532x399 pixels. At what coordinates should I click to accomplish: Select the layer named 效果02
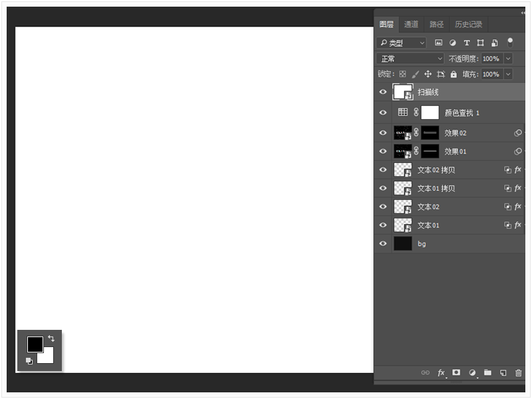450,132
